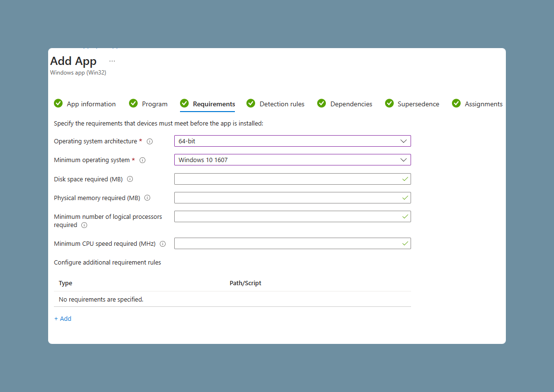Screen dimensions: 554x392
Task: Click the 'Configure additional requirement rules' text
Action: click(107, 263)
